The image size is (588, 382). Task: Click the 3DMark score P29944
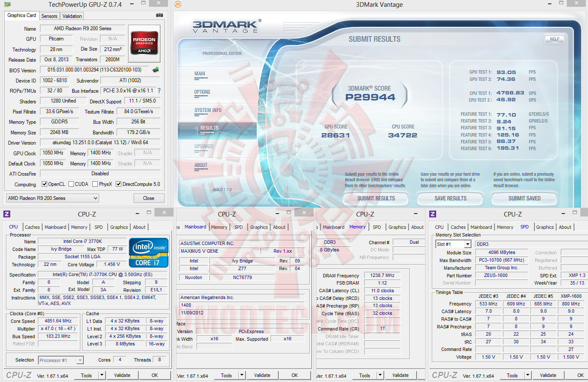click(x=370, y=97)
